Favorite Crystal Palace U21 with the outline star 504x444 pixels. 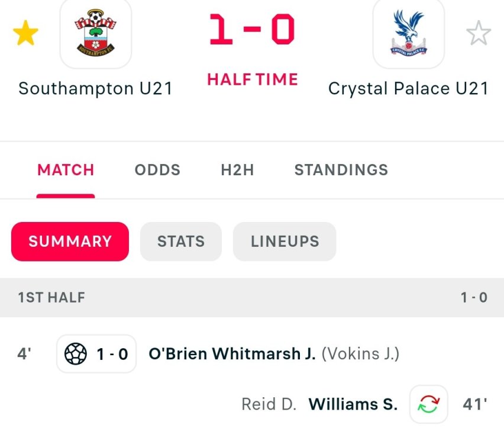pos(479,34)
